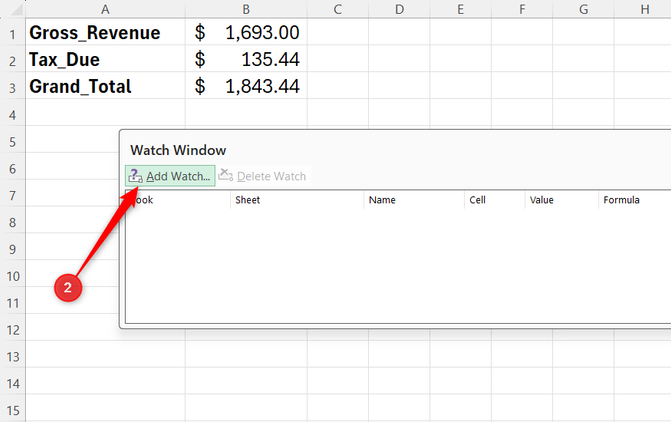Image resolution: width=671 pixels, height=422 pixels.
Task: Select column C header
Action: click(338, 9)
